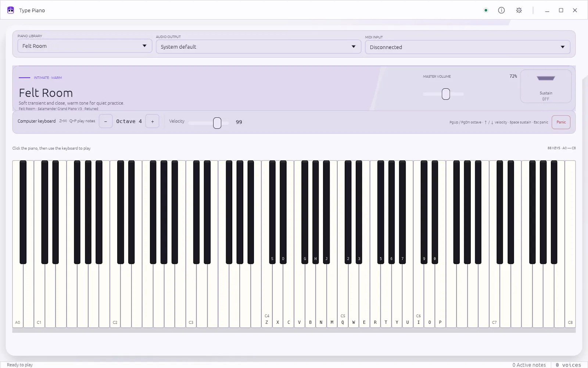Click the master volume 72% readout
Viewport: 588px width, 368px height.
tap(513, 76)
